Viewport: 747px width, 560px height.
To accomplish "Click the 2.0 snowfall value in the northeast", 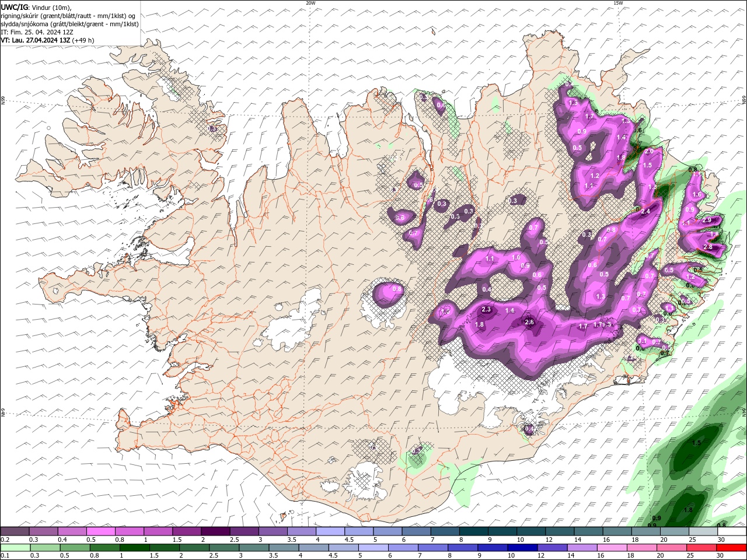I will pyautogui.click(x=648, y=151).
